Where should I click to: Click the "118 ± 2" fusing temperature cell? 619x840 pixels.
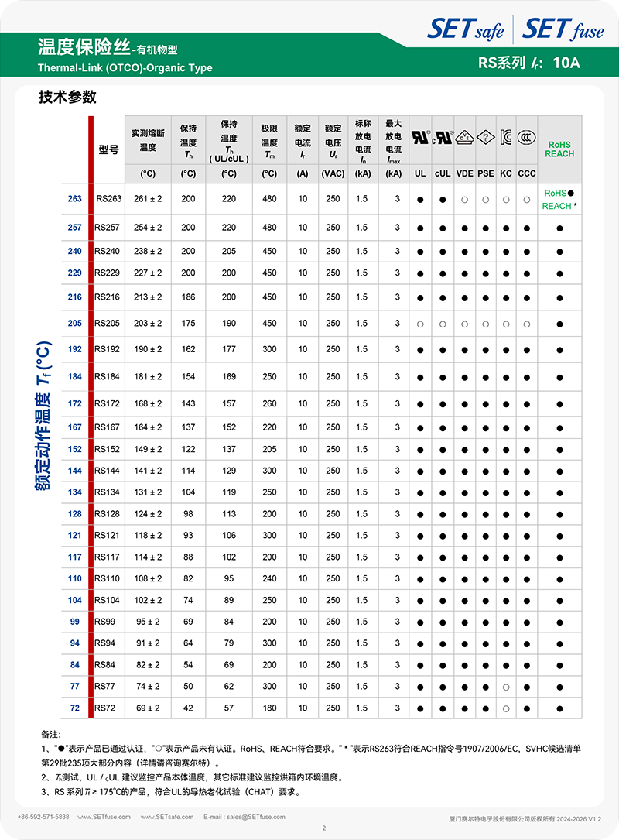point(148,536)
